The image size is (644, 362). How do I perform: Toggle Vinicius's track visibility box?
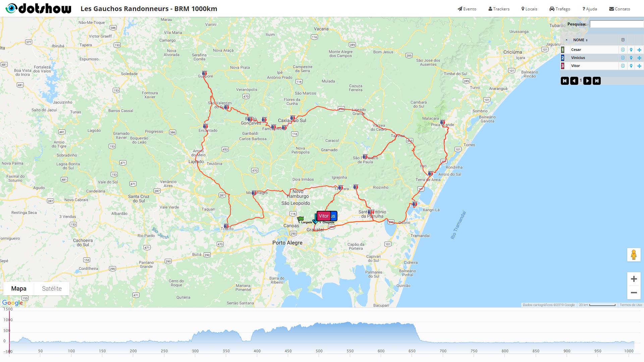(623, 58)
